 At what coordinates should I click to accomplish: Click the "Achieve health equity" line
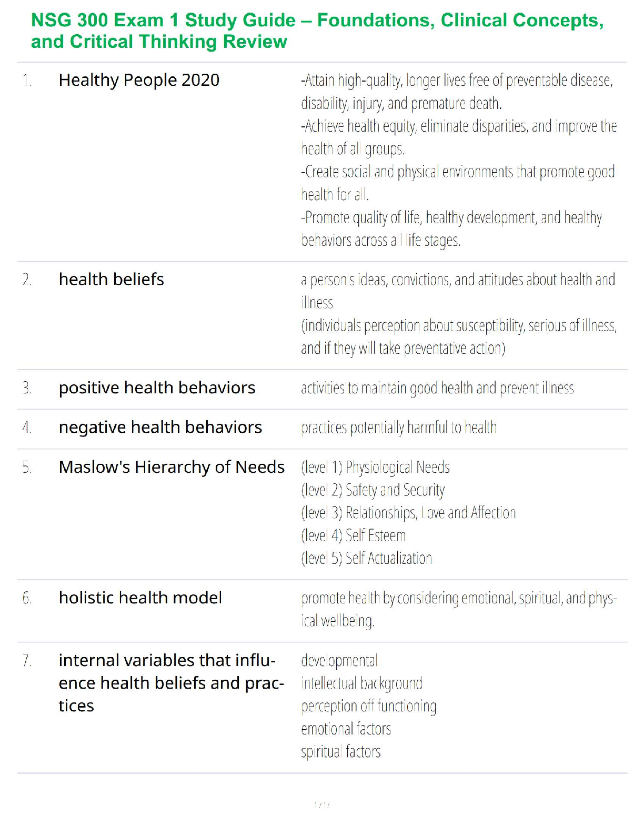458,126
